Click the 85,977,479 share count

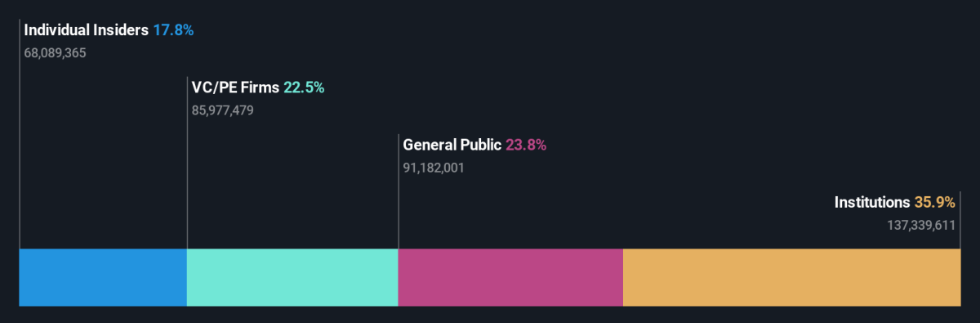click(222, 110)
